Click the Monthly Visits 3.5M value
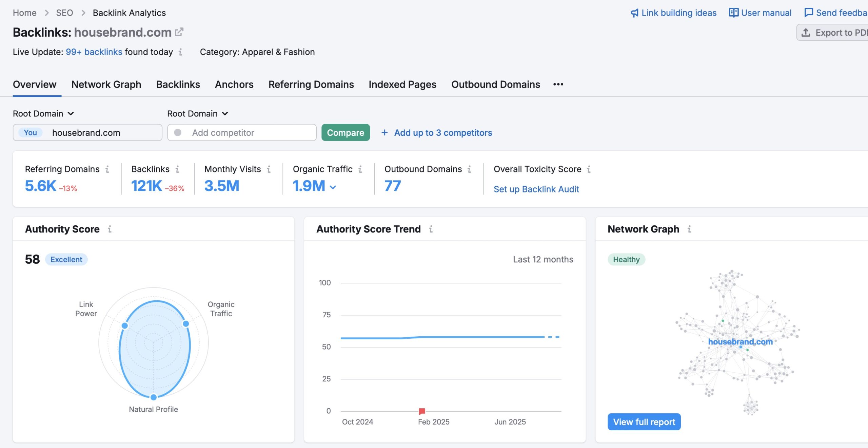This screenshot has height=448, width=868. [222, 186]
